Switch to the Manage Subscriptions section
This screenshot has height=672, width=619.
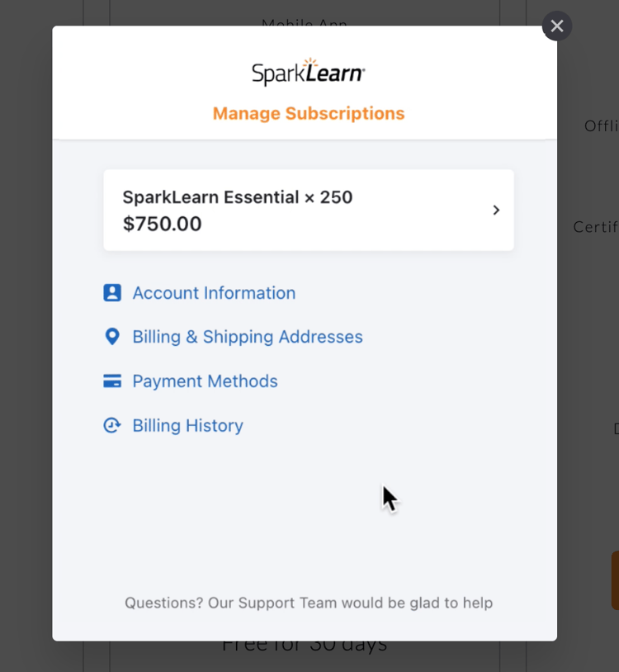click(309, 113)
